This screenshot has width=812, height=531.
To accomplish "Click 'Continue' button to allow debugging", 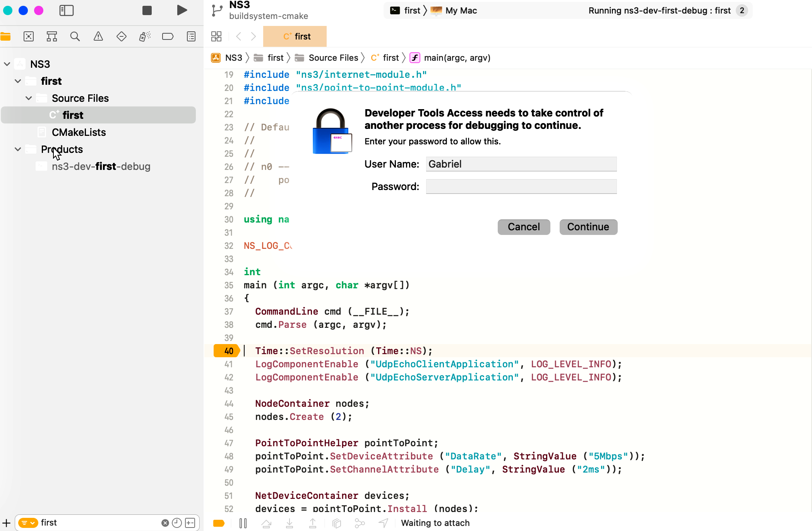I will (588, 227).
